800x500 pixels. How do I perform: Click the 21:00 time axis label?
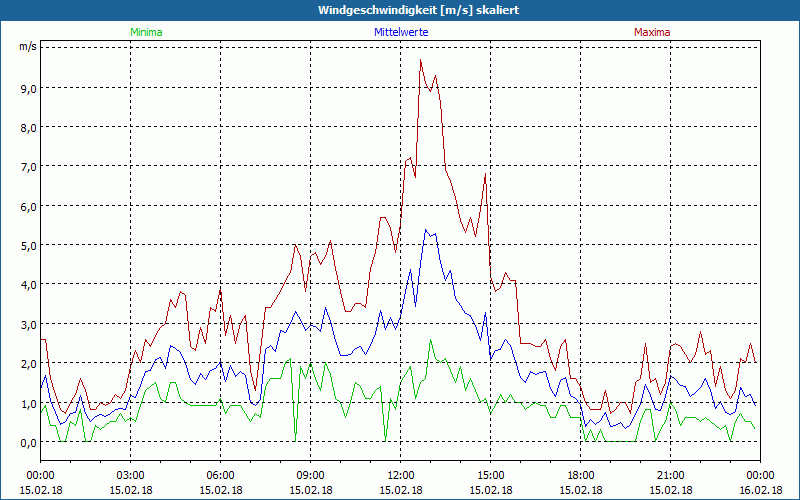point(670,476)
